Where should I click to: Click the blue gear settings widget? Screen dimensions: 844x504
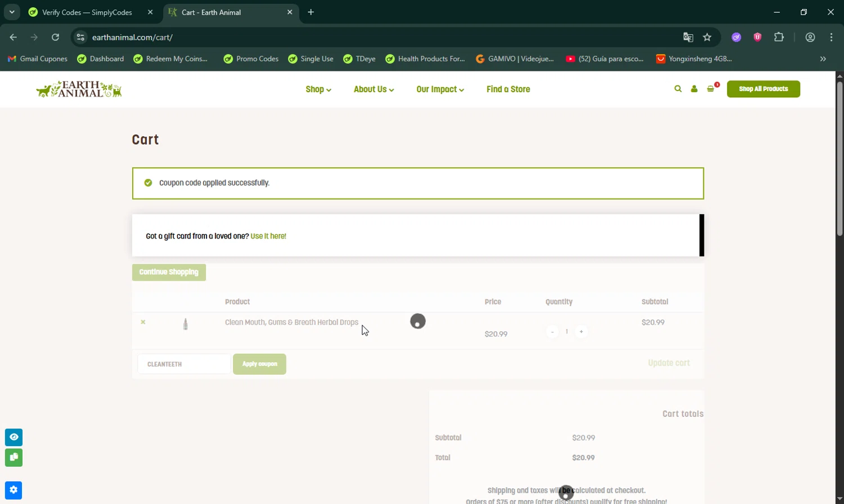point(14,490)
